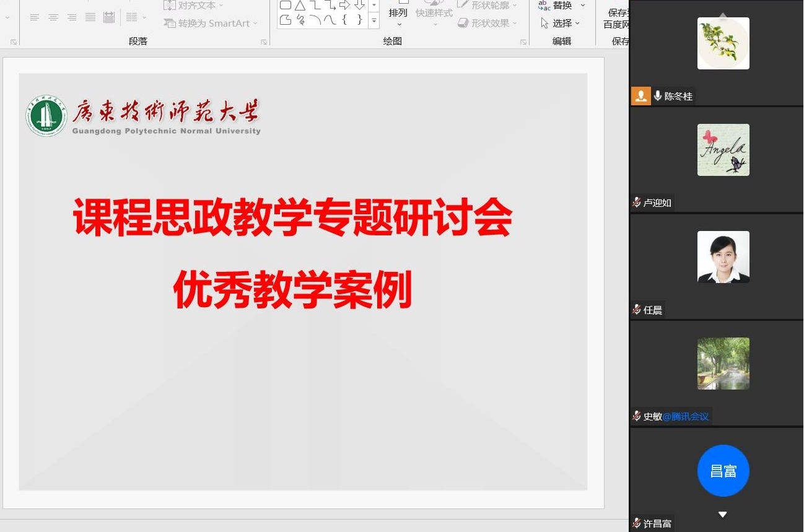Viewport: 804px width, 532px height.
Task: Click microphone icon next to 陈冬桂
Action: 657,96
